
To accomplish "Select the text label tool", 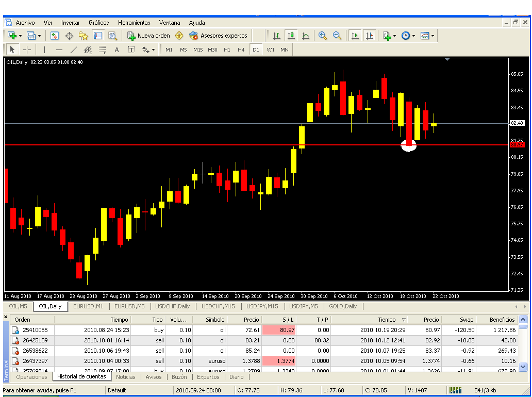I will 131,49.
